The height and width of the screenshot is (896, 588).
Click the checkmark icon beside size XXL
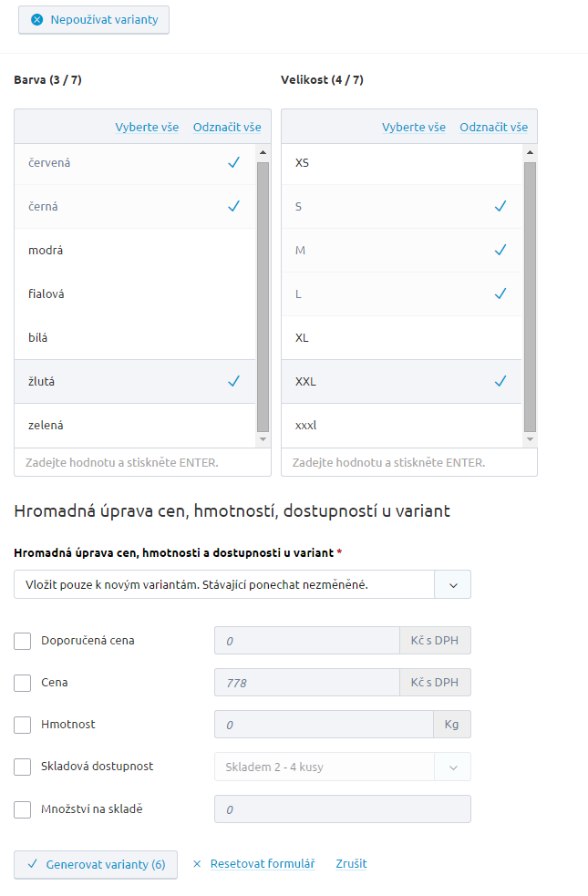pyautogui.click(x=500, y=381)
